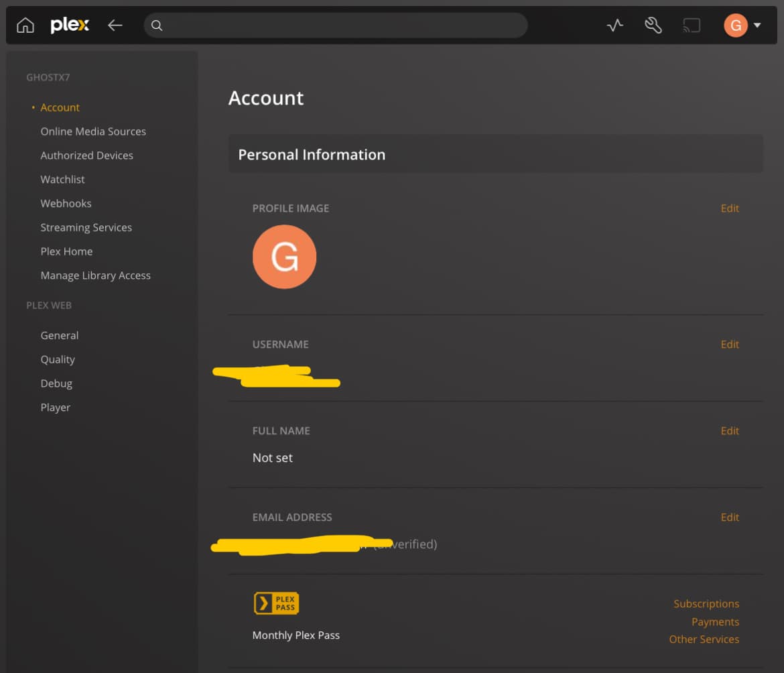
Task: Click the search magnifier icon
Action: click(157, 25)
